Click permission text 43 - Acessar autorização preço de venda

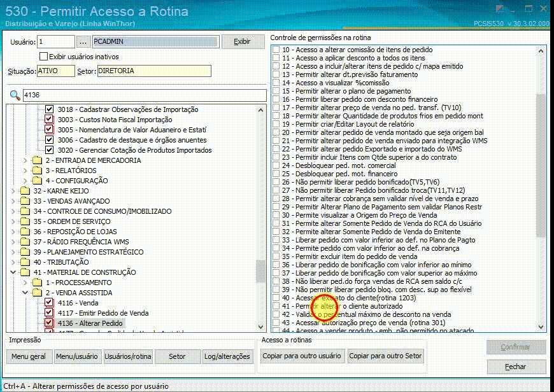click(x=364, y=323)
